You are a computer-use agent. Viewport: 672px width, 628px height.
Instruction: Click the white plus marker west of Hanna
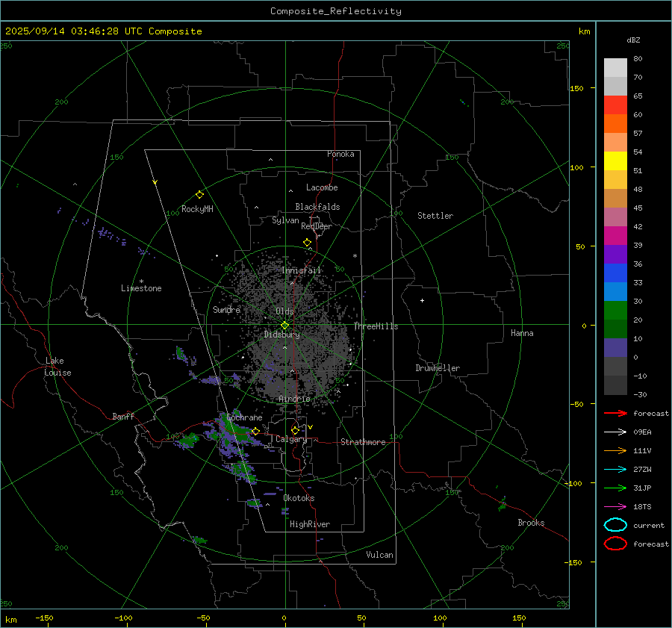click(422, 300)
